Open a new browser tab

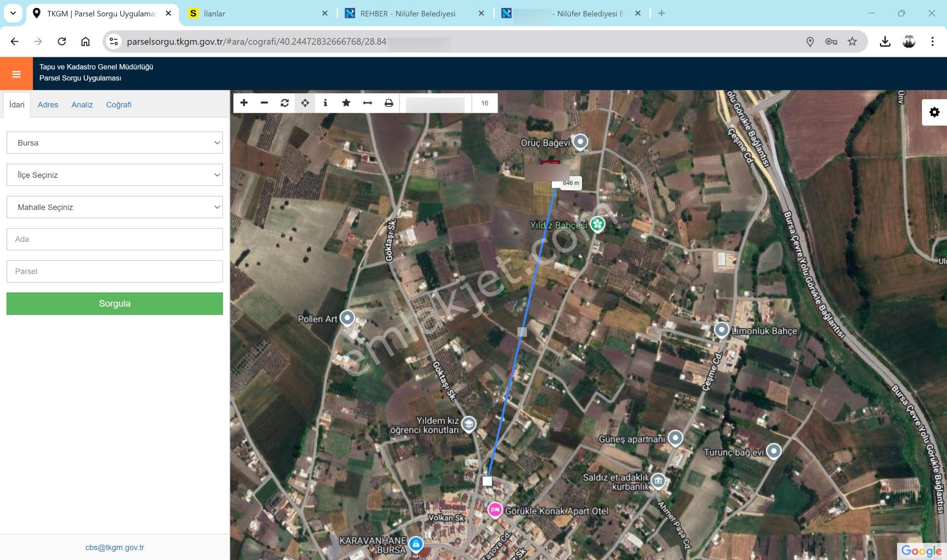[x=661, y=13]
